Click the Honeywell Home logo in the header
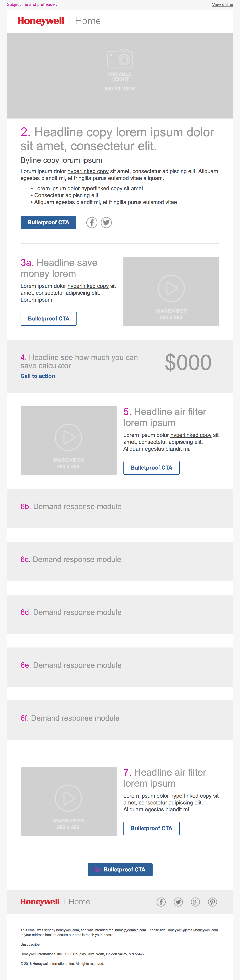This screenshot has height=980, width=240. click(59, 21)
